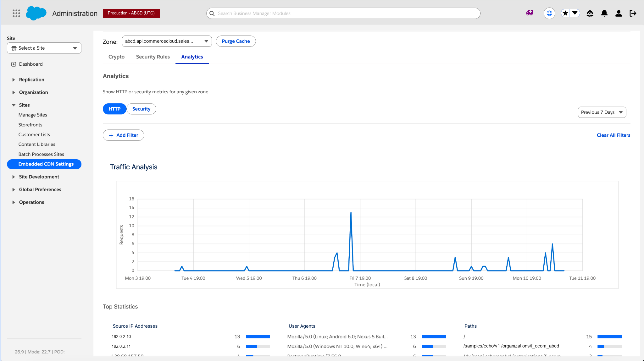Viewport: 644px width, 361px height.
Task: Open the notifications bell
Action: point(604,13)
